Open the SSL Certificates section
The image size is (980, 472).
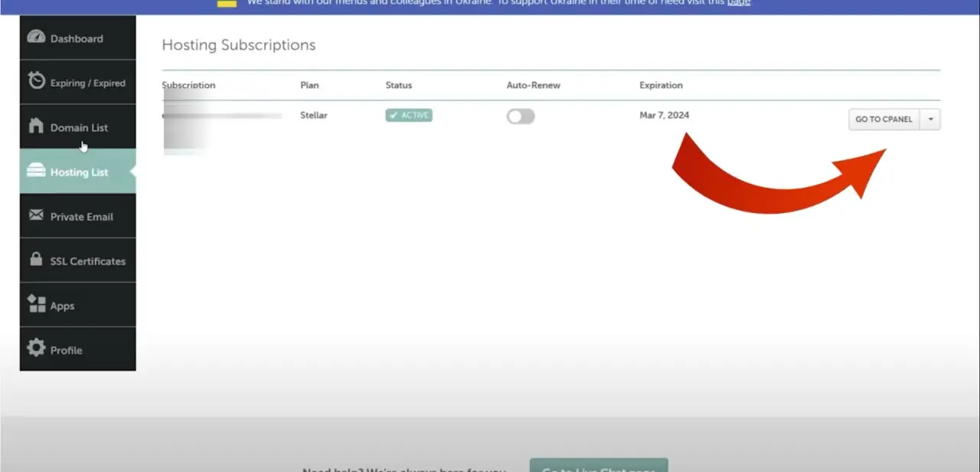click(77, 261)
